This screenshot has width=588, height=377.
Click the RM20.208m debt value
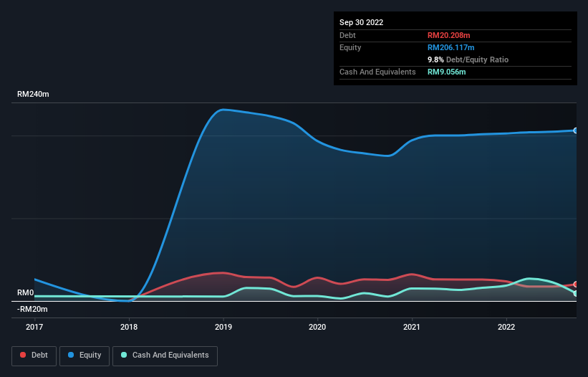coord(448,35)
